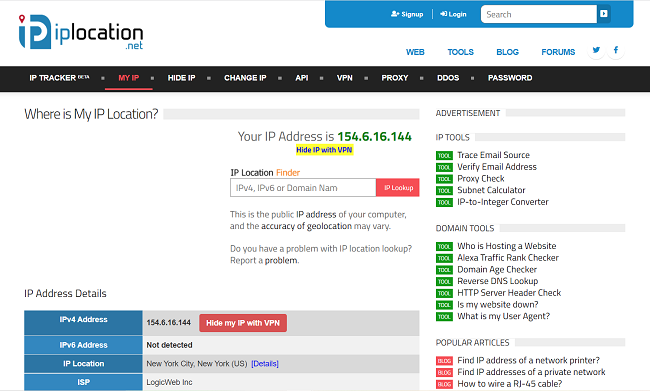Open IP-to-Integer Converter tool
The height and width of the screenshot is (391, 650).
[503, 202]
